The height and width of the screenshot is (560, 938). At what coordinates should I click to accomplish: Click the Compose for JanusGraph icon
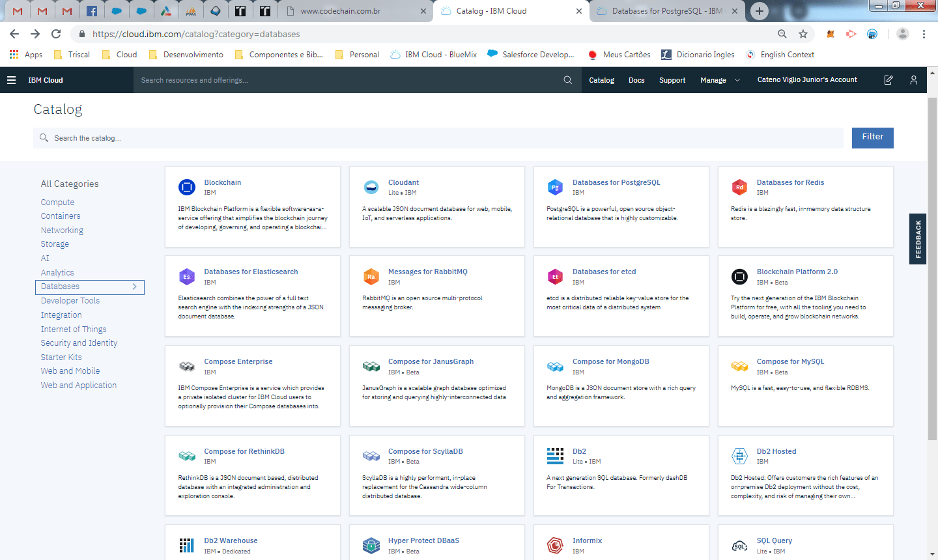point(371,367)
